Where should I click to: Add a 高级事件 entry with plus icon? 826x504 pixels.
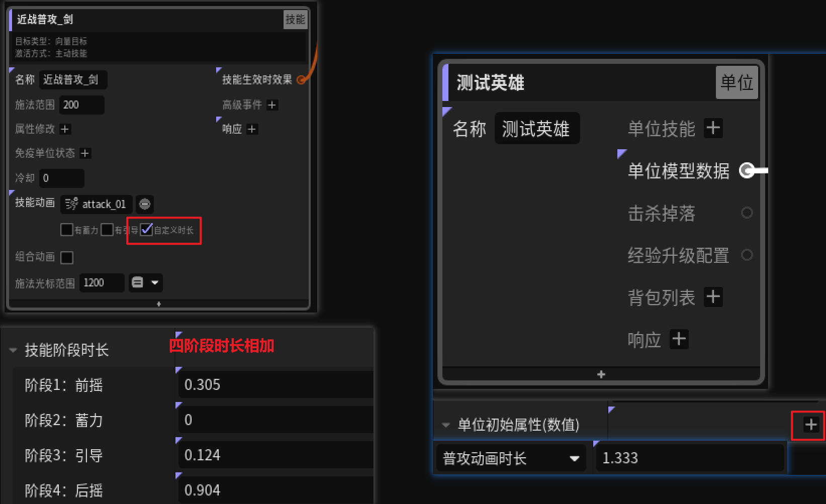coord(272,105)
